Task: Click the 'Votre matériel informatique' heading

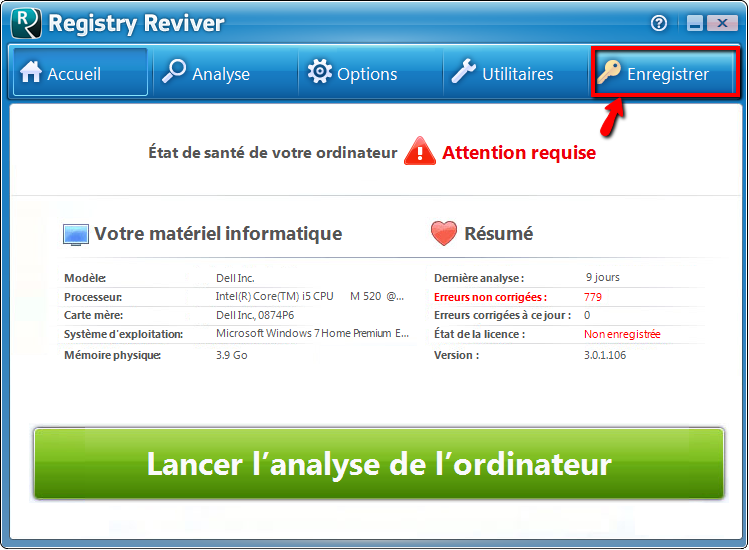Action: [218, 234]
